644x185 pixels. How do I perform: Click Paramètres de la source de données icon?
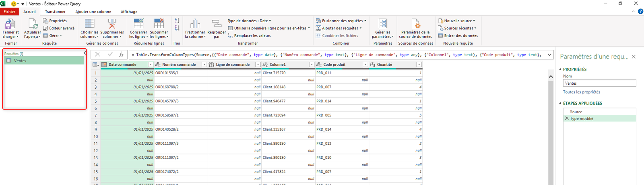[415, 24]
